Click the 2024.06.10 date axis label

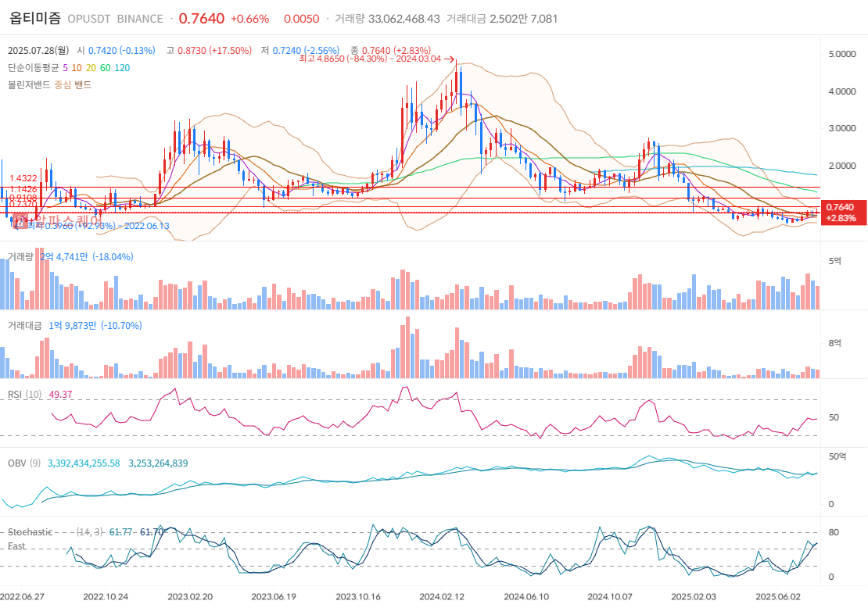[526, 597]
